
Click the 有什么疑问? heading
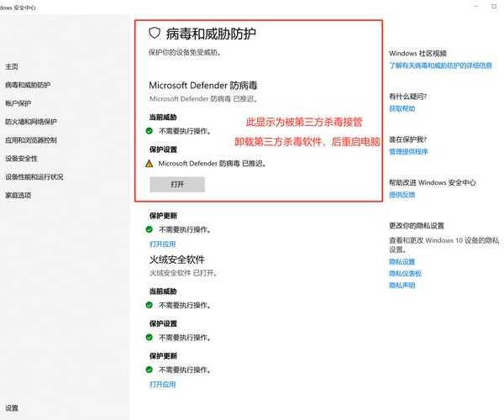[408, 97]
